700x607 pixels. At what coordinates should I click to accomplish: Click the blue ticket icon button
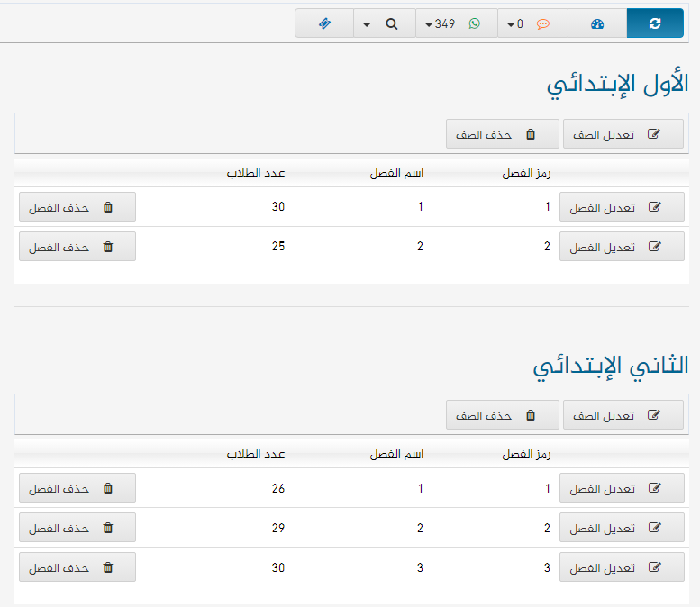pyautogui.click(x=324, y=23)
